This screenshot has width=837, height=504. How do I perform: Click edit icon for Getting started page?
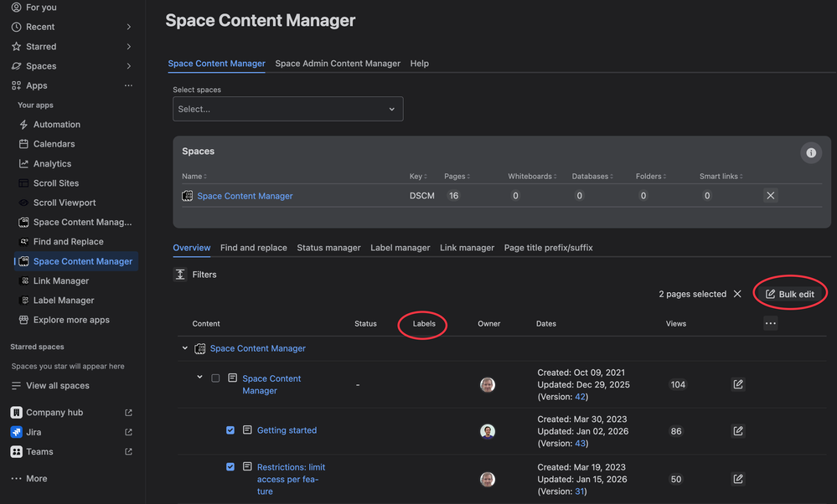point(738,431)
